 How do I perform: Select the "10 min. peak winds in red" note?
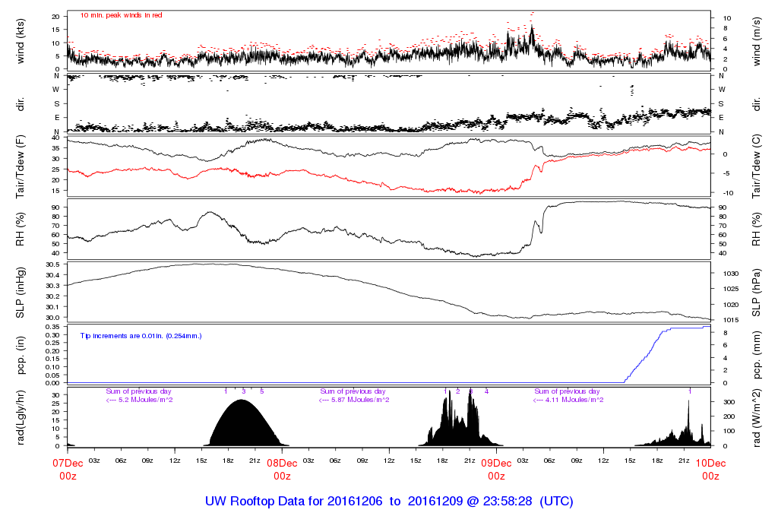[121, 15]
